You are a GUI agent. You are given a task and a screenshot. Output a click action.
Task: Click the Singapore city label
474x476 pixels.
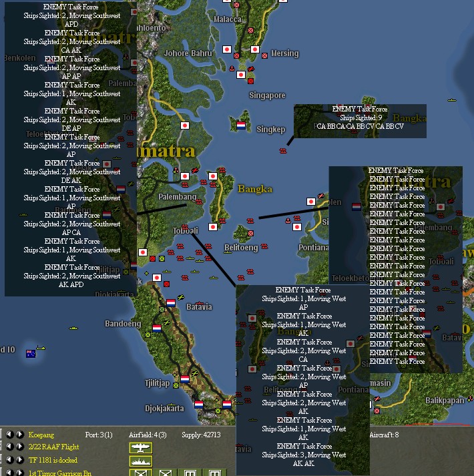click(267, 95)
